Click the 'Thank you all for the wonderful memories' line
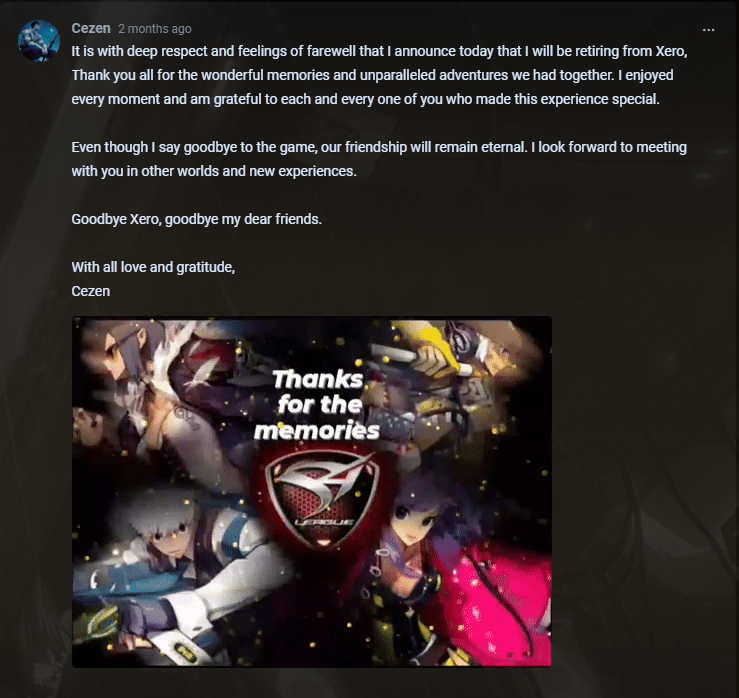The width and height of the screenshot is (739, 698). click(x=372, y=75)
